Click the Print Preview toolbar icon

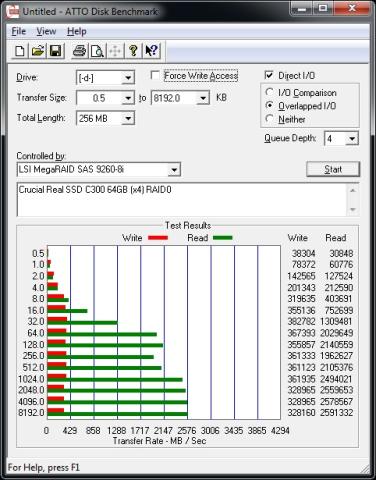97,51
